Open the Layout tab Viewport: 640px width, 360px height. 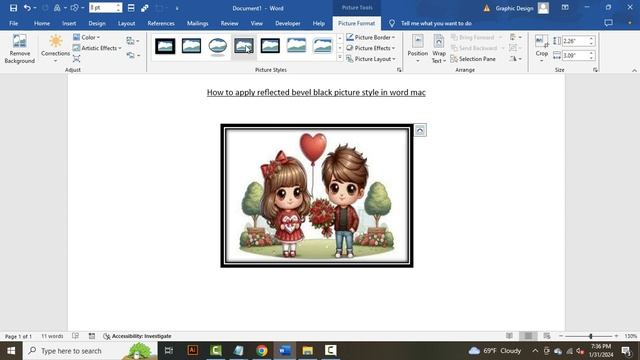click(x=127, y=23)
